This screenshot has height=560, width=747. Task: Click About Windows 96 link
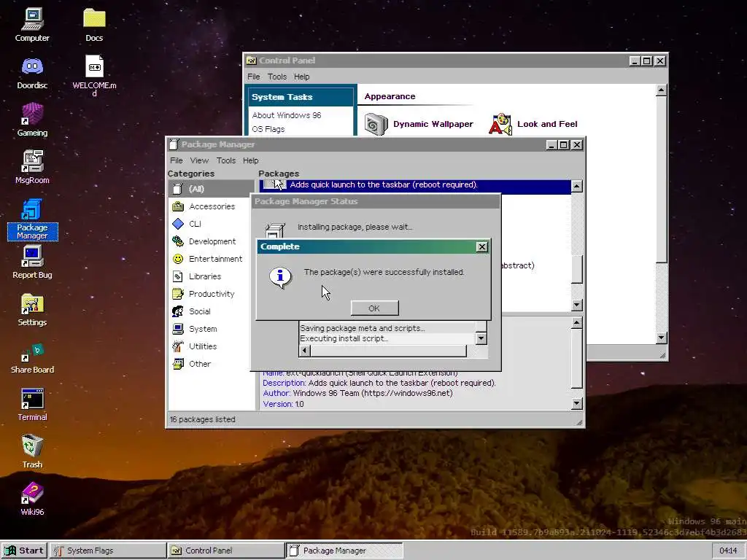click(x=286, y=115)
